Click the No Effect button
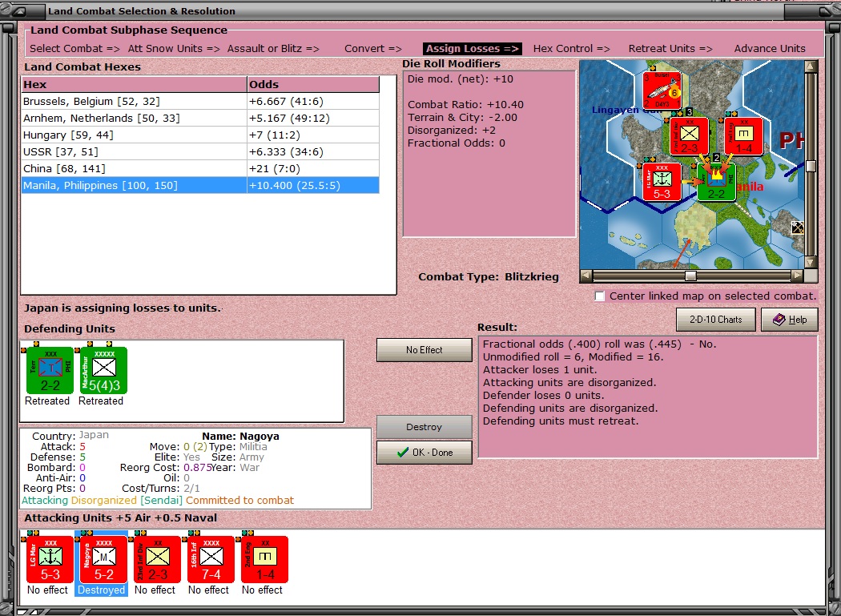This screenshot has width=841, height=616. [x=425, y=350]
